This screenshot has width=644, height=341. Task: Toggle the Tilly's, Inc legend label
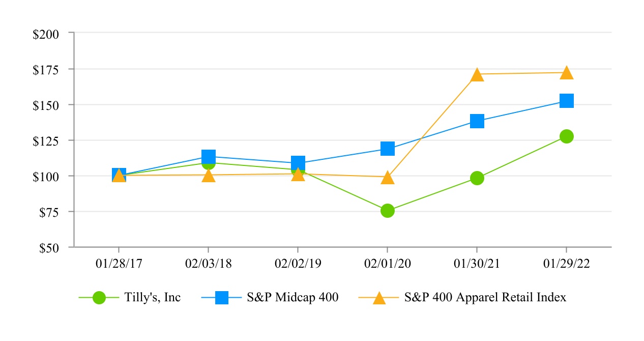pos(153,298)
